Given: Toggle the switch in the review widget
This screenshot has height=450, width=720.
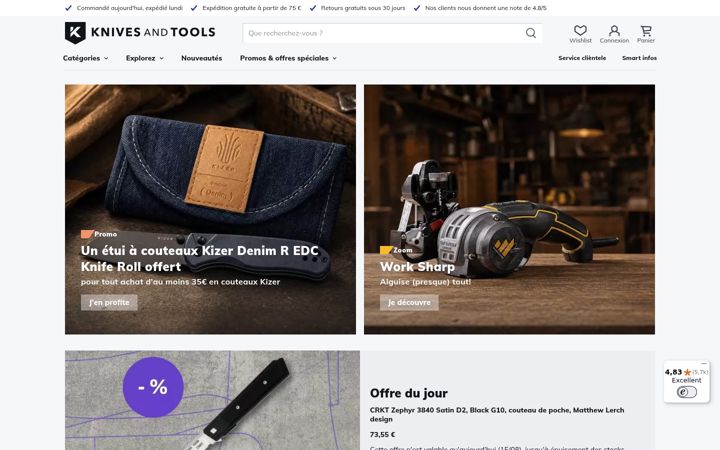Looking at the screenshot, I should (686, 392).
